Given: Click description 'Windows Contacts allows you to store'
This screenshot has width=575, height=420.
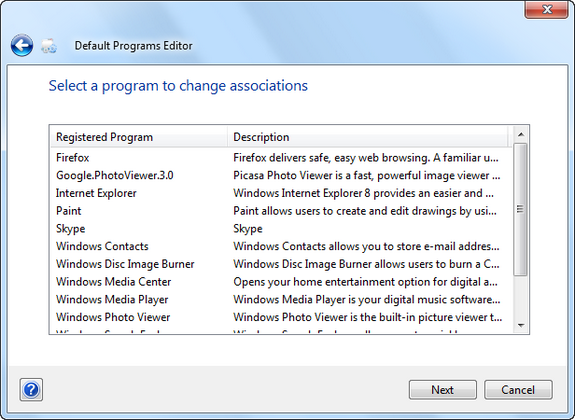Looking at the screenshot, I should (366, 246).
